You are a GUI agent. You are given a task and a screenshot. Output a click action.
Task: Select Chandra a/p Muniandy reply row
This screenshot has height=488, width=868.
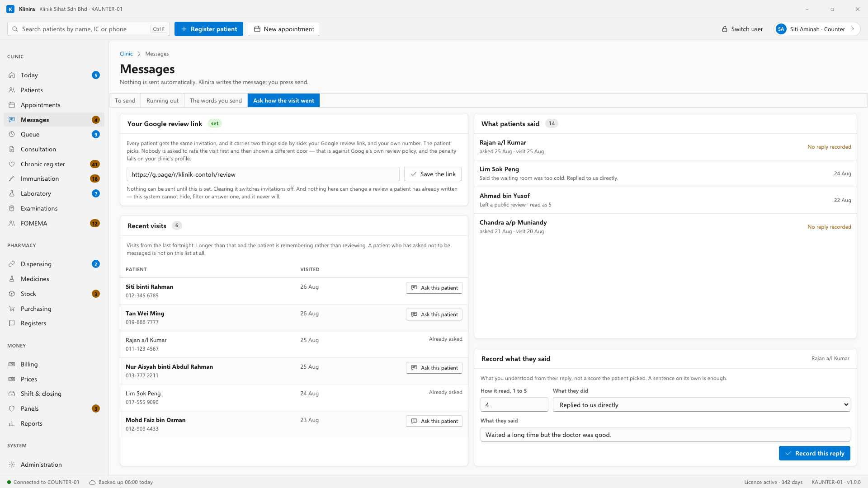click(665, 227)
